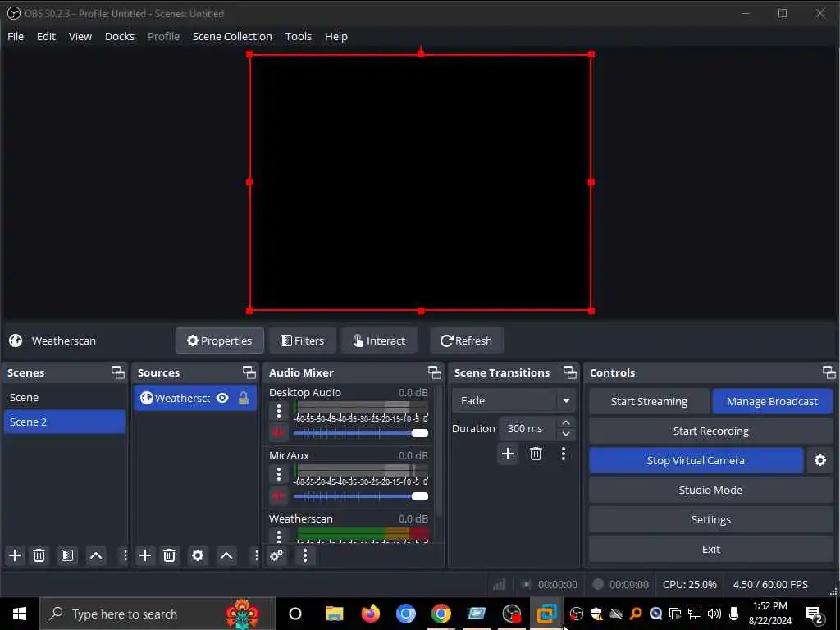Image resolution: width=840 pixels, height=630 pixels.
Task: Move source up with arrow in Sources panel
Action: [x=226, y=555]
